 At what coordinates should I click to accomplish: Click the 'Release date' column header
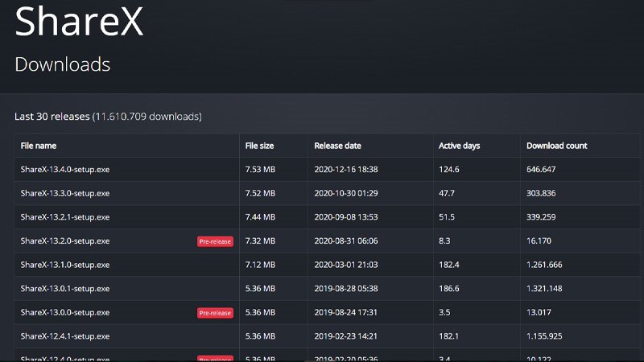click(337, 146)
